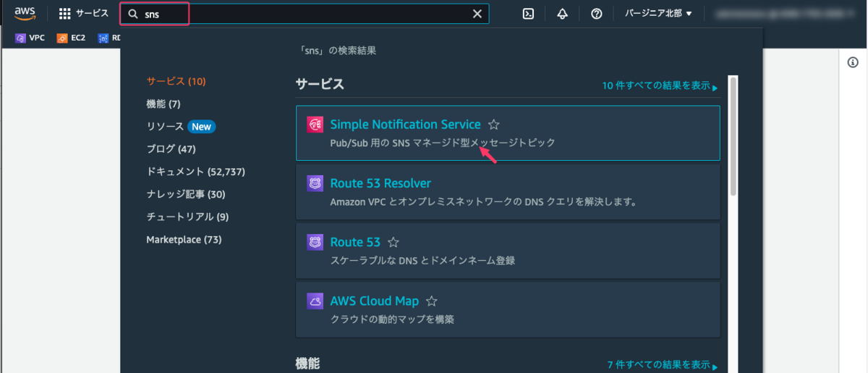This screenshot has width=868, height=373.
Task: Click the search results scrollbar
Action: pos(733,135)
